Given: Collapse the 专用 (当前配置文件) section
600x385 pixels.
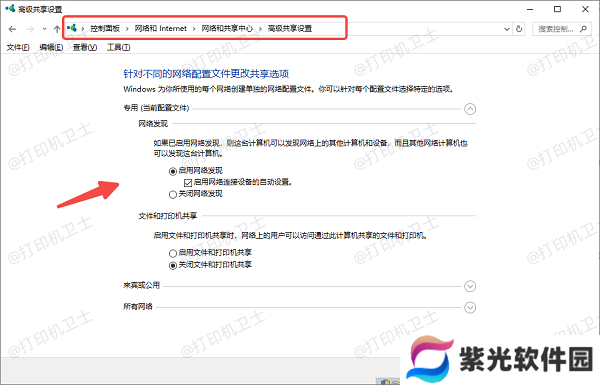Looking at the screenshot, I should pos(470,109).
